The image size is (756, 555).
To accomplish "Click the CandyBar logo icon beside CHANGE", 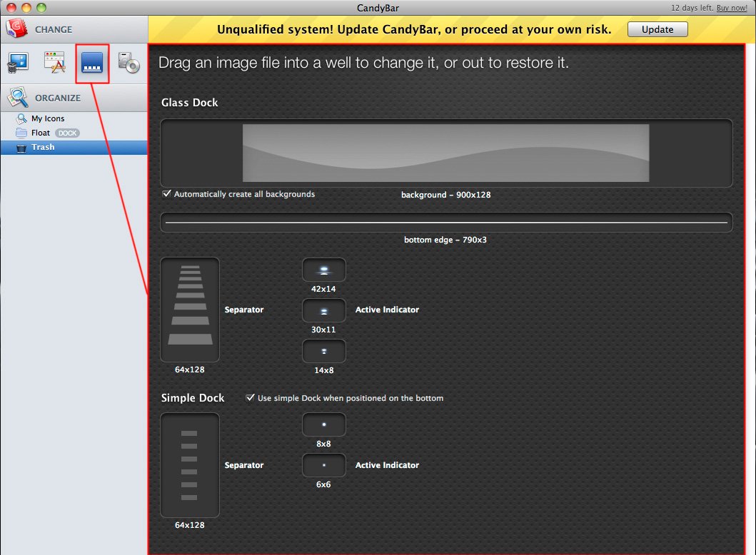I will pyautogui.click(x=17, y=29).
